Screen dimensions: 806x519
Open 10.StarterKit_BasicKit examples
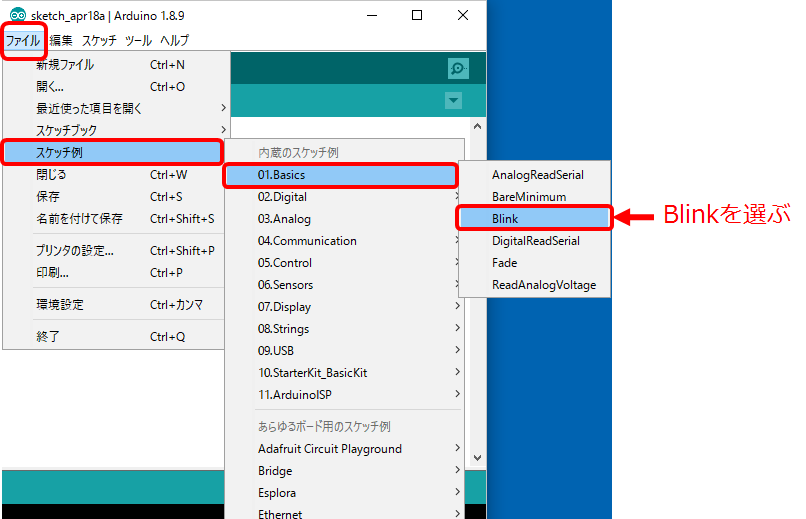click(344, 373)
